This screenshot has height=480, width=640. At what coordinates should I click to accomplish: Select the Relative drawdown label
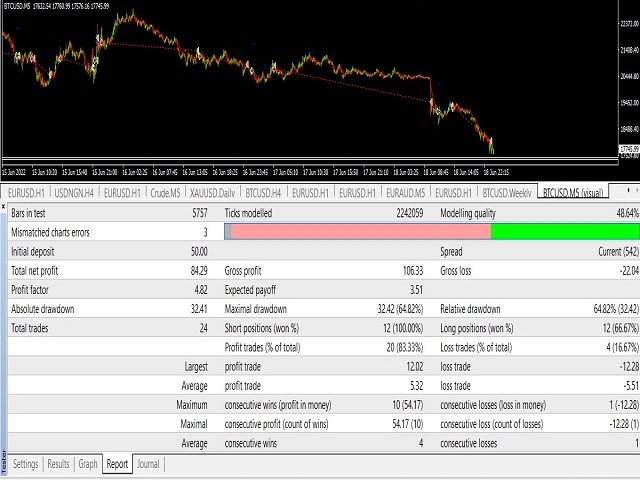point(470,309)
